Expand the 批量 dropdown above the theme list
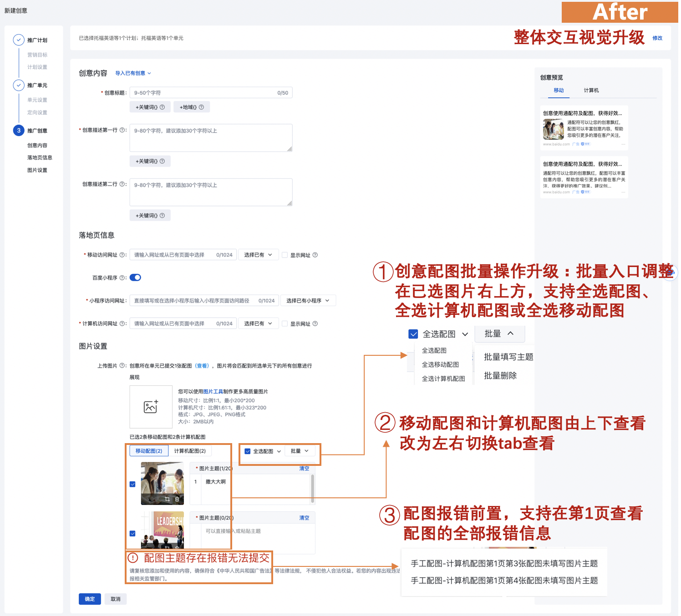Image resolution: width=681 pixels, height=616 pixels. [x=300, y=451]
